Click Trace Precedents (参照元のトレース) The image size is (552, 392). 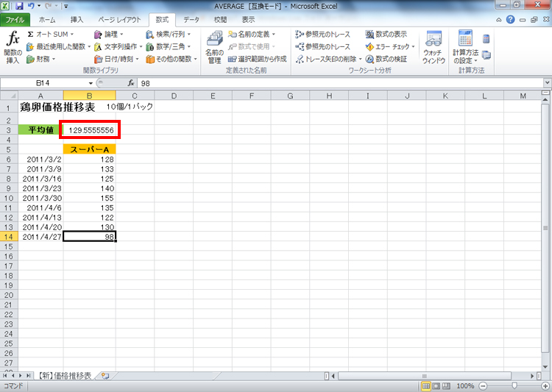(x=323, y=34)
